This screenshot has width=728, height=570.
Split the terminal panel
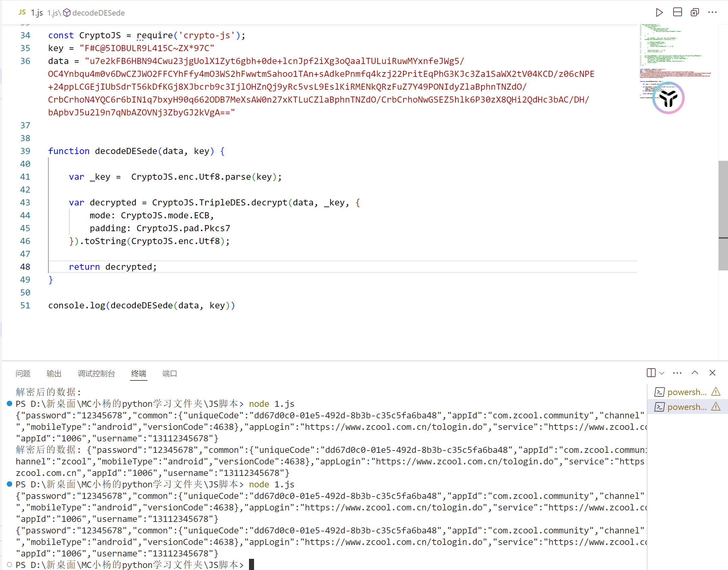[651, 373]
